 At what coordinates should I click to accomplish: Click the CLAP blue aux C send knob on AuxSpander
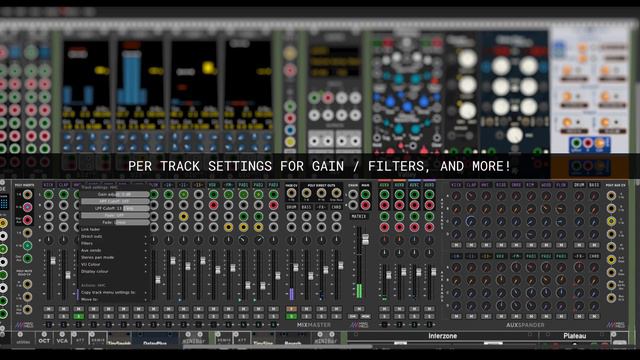coord(471,222)
